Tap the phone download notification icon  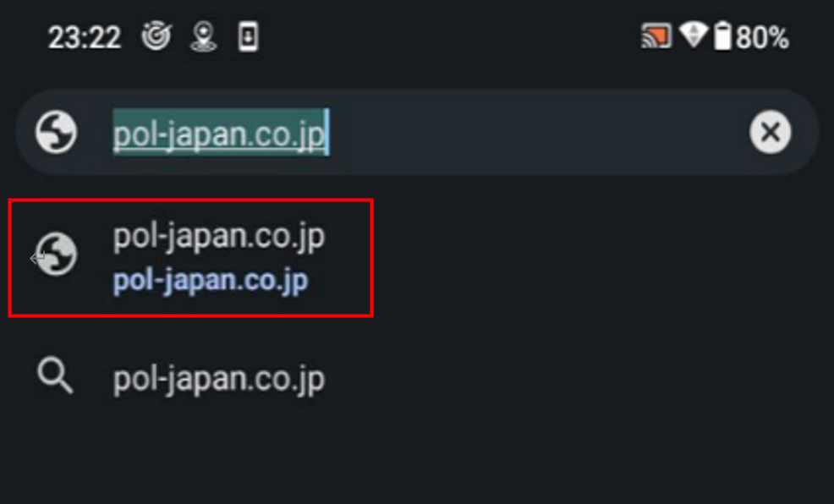(248, 36)
